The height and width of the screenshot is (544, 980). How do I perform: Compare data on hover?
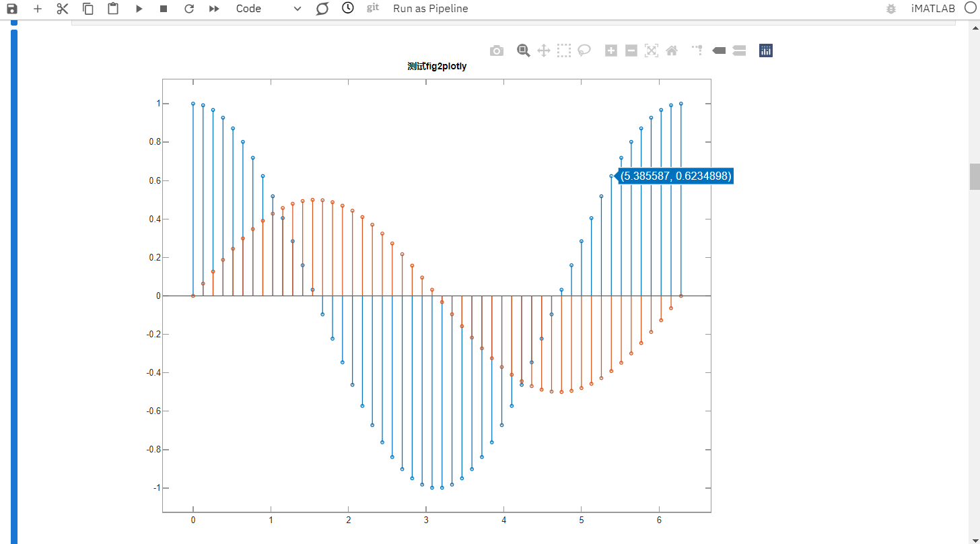click(739, 50)
